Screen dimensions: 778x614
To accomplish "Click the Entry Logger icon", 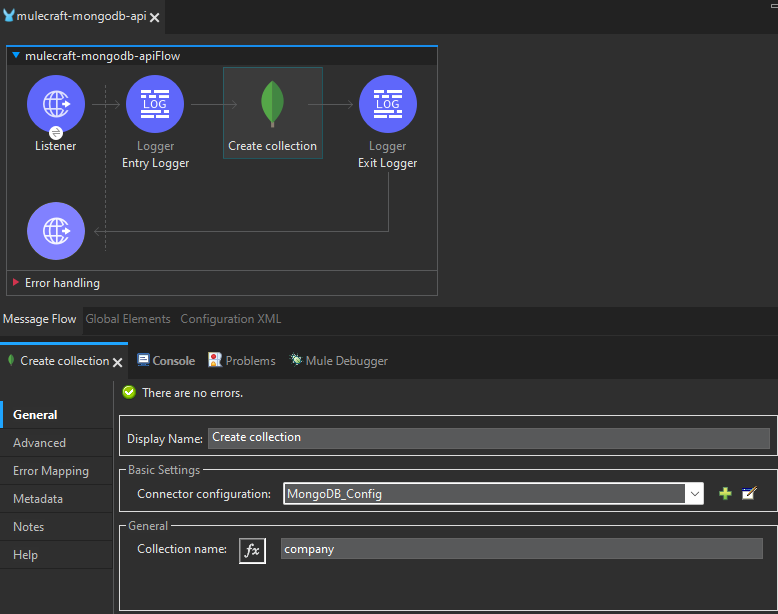I will [155, 104].
